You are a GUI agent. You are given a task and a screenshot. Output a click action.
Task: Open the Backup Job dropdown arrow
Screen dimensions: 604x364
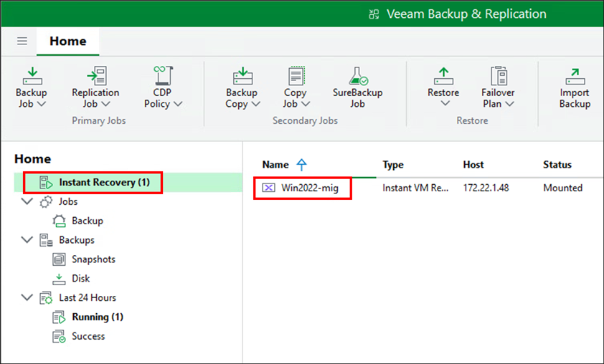pyautogui.click(x=42, y=104)
